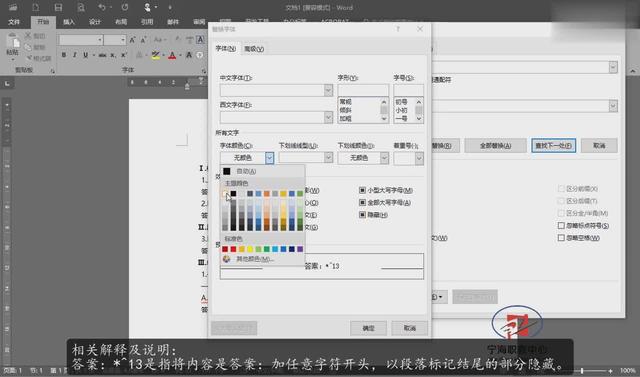Switch to the Advanced (高级) tab in font dialog
The width and height of the screenshot is (640, 377).
point(254,49)
